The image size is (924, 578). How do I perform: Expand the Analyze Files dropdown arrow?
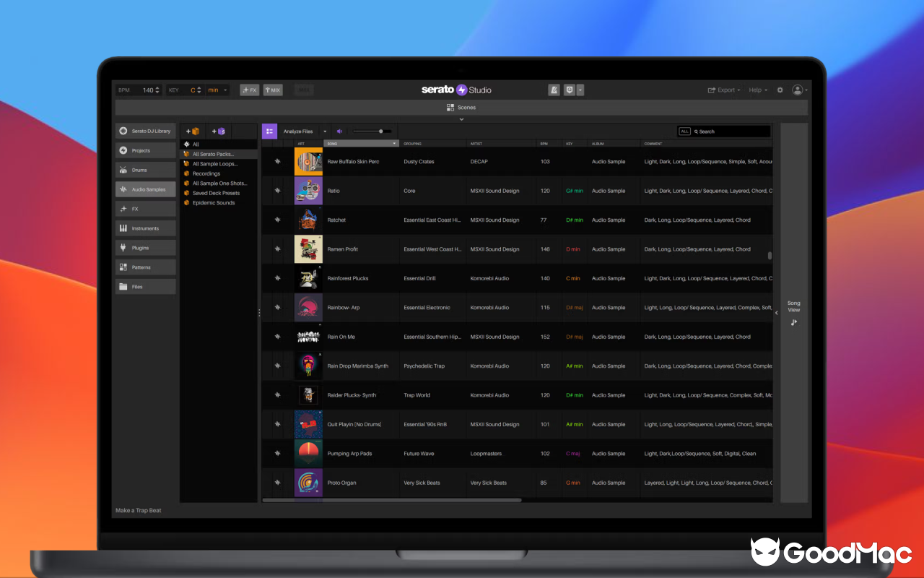pyautogui.click(x=324, y=131)
